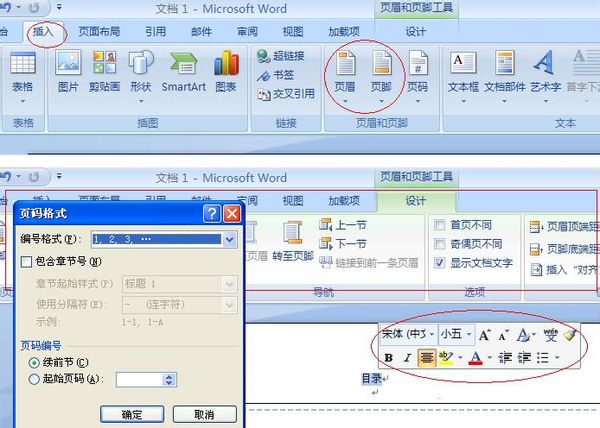Apply red font color A

tap(475, 358)
